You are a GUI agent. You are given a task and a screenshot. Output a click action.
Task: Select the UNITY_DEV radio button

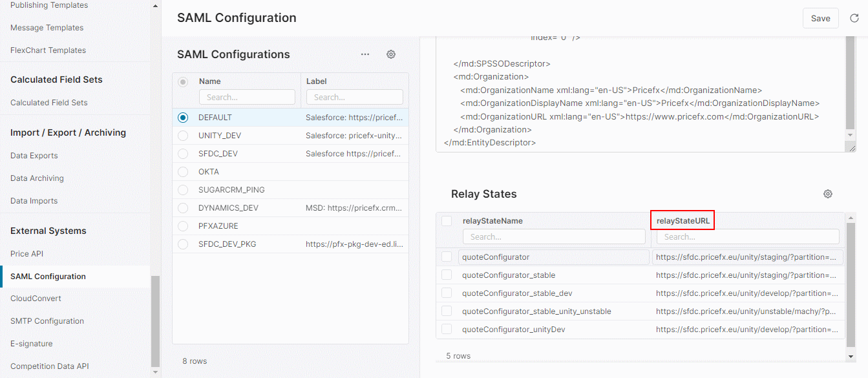[183, 136]
